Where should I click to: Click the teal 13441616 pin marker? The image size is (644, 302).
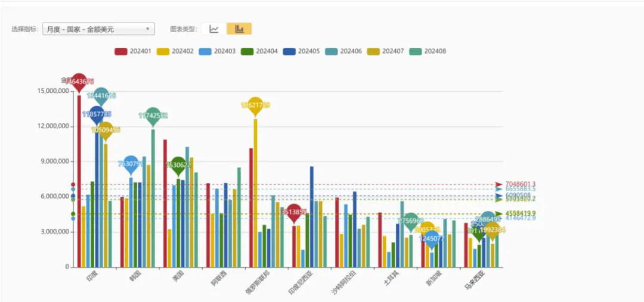click(101, 96)
